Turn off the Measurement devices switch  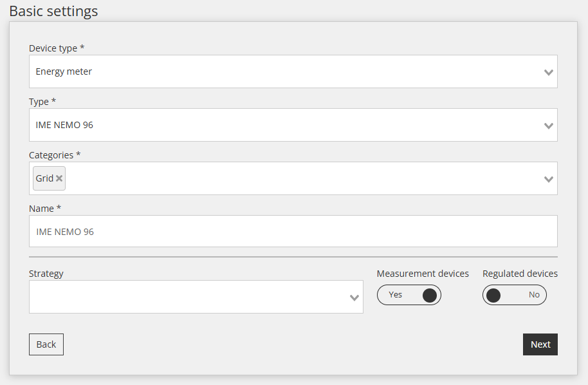point(409,295)
